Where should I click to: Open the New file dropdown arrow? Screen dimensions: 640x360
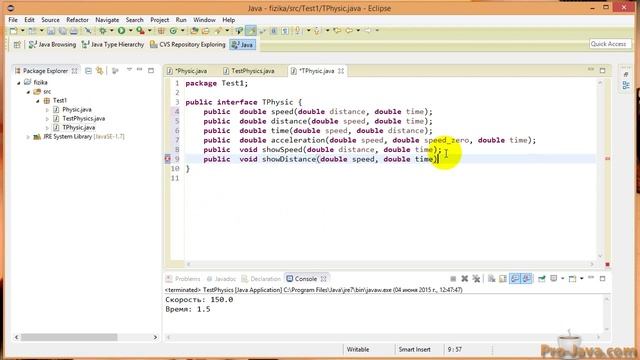[22, 31]
